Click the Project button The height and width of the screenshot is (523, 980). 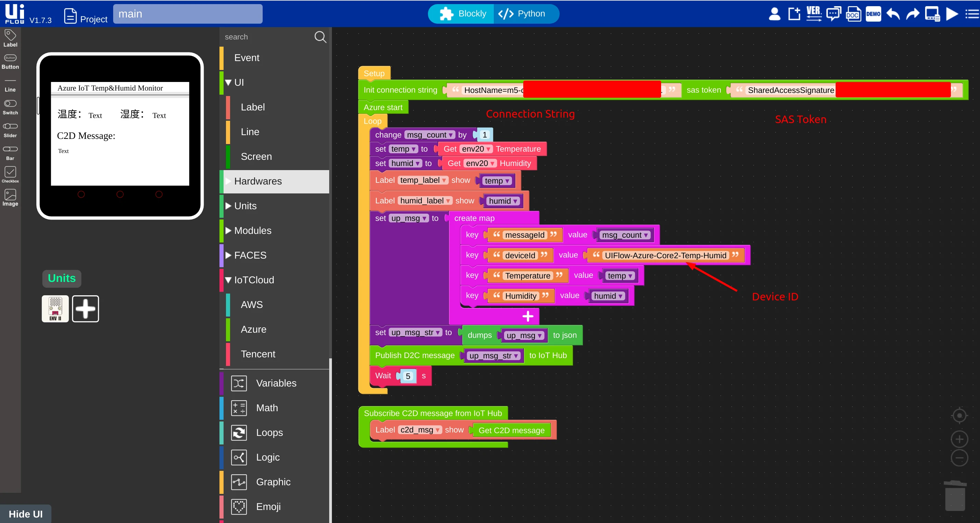86,16
